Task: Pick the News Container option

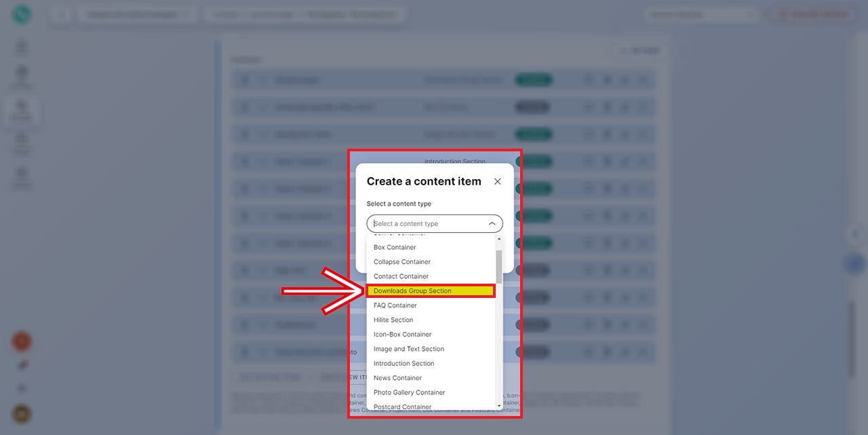Action: point(397,378)
